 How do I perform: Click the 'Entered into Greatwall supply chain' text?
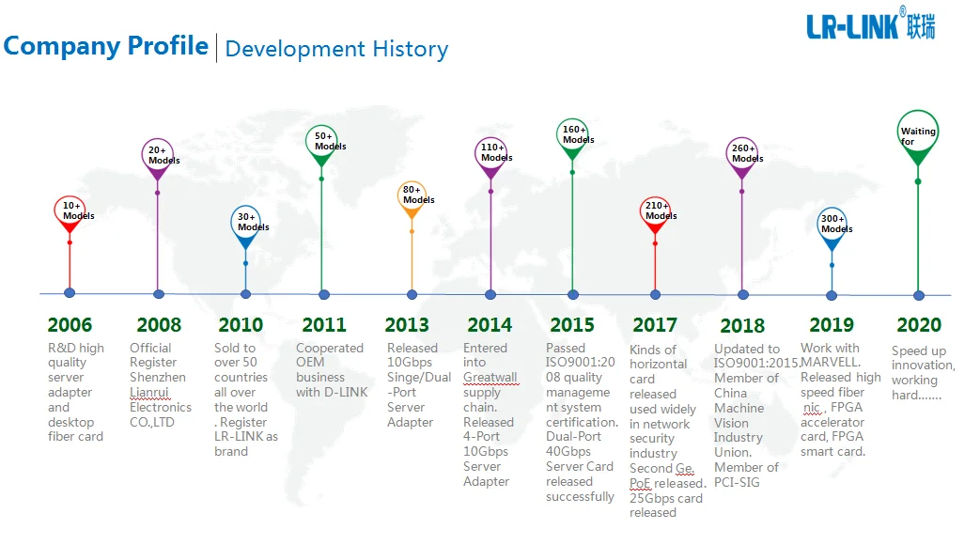490,414
